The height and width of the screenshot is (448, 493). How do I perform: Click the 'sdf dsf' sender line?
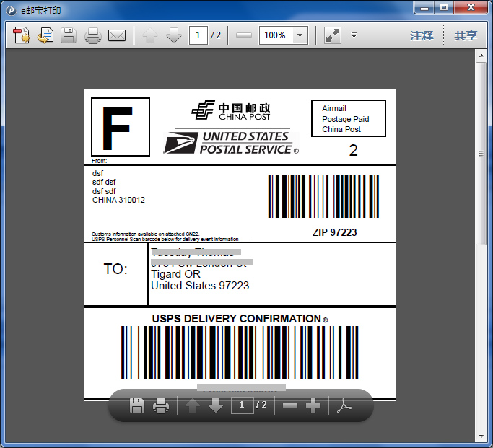click(x=104, y=183)
